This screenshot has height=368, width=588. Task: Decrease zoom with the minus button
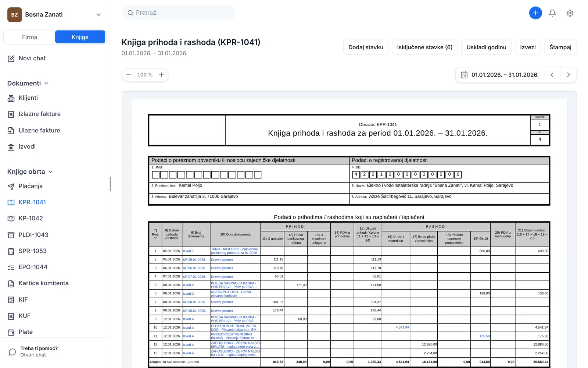tap(128, 75)
